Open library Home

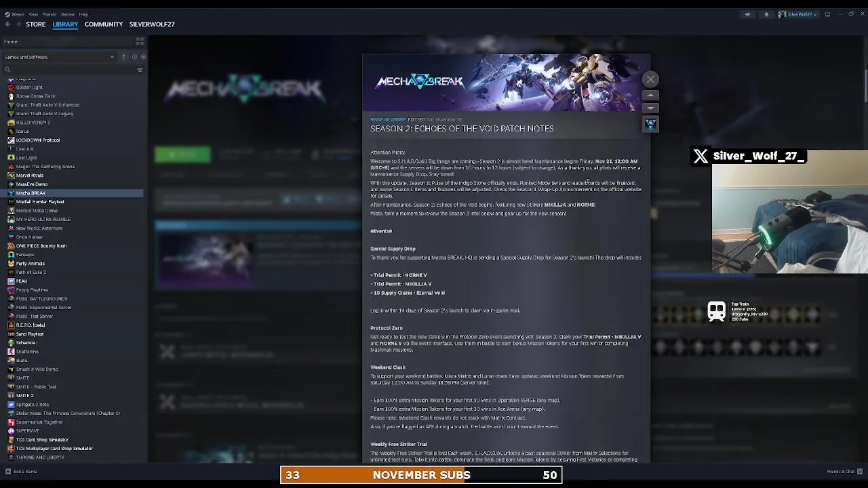tap(11, 41)
